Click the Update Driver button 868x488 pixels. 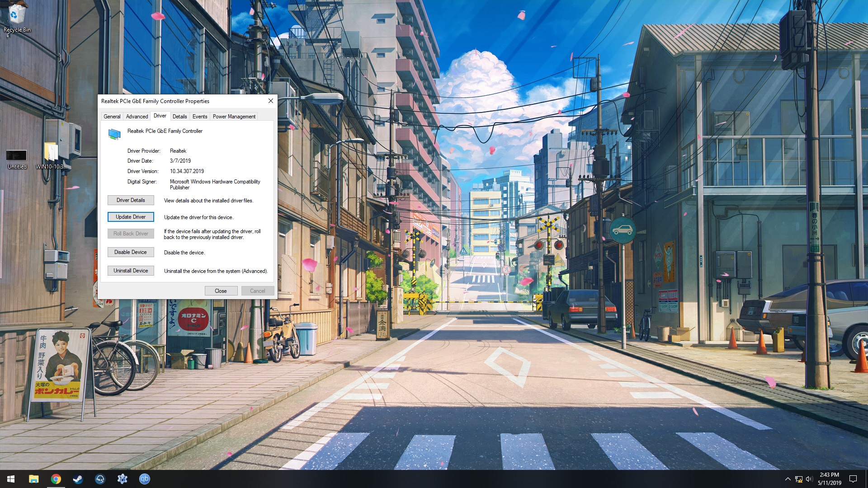[131, 217]
